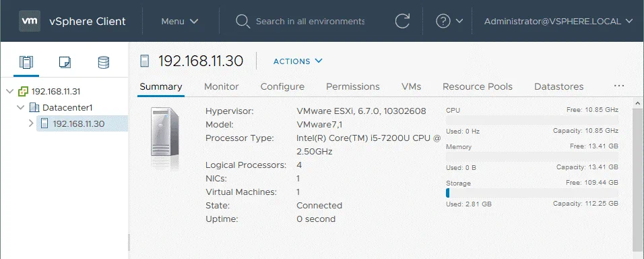
Task: Open the Datastores tab
Action: [558, 87]
